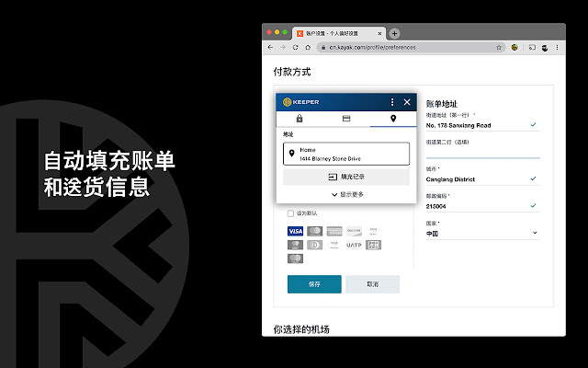Open the browser profile avatar

[545, 48]
